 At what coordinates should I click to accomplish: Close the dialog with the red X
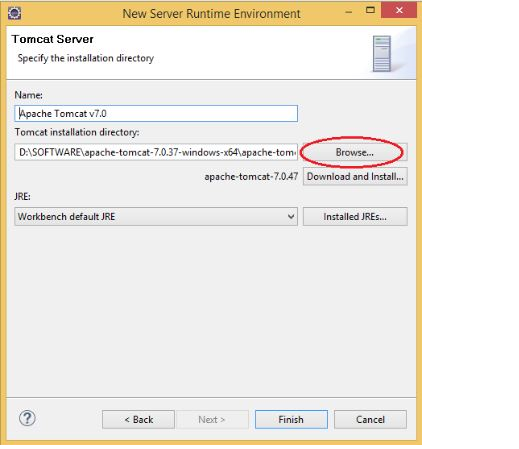tap(399, 10)
